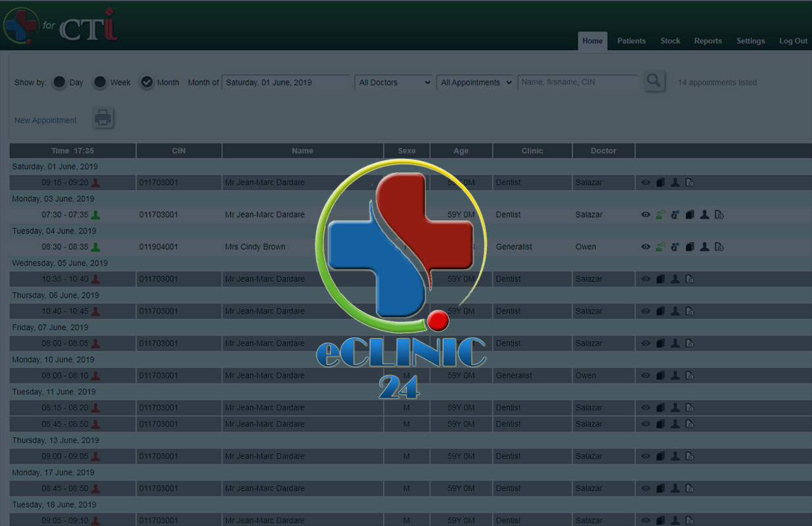Select the Month radio button

pyautogui.click(x=147, y=82)
